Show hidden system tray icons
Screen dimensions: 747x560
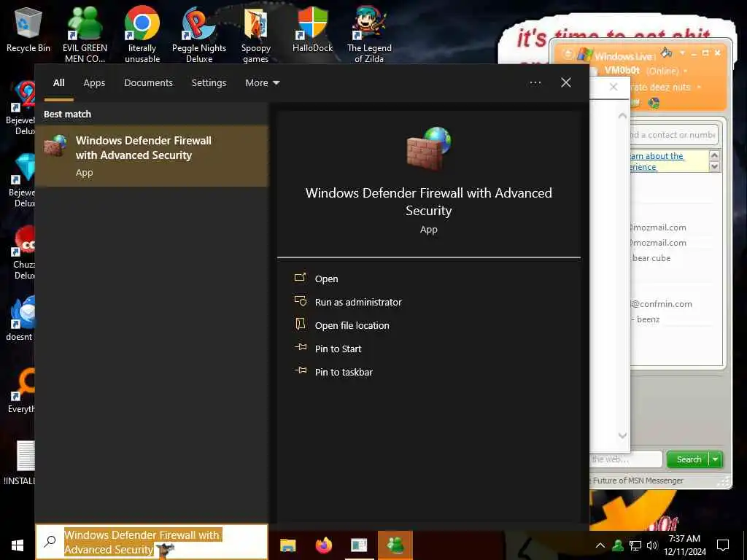tap(600, 545)
